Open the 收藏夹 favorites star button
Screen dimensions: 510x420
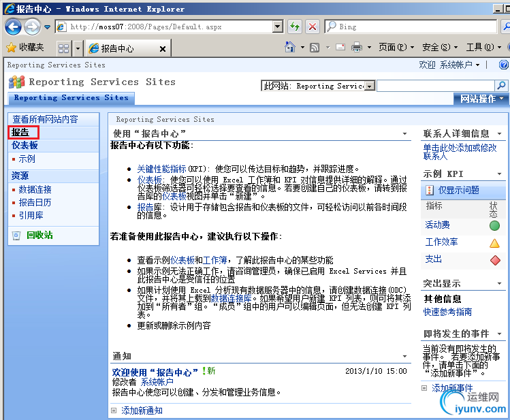click(x=25, y=48)
